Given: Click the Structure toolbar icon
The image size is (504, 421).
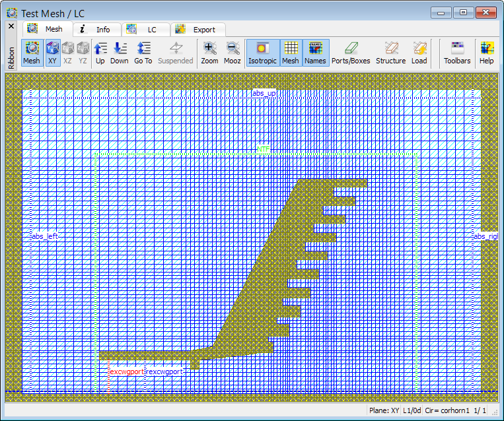Looking at the screenshot, I should [390, 53].
